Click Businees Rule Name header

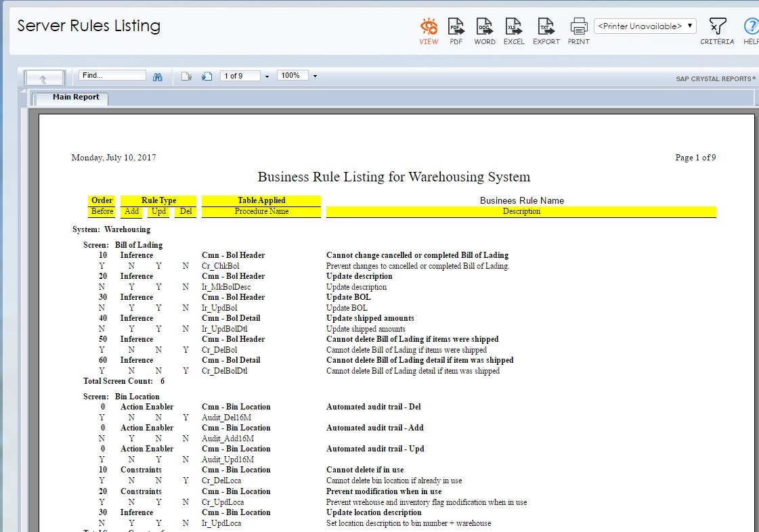click(522, 200)
